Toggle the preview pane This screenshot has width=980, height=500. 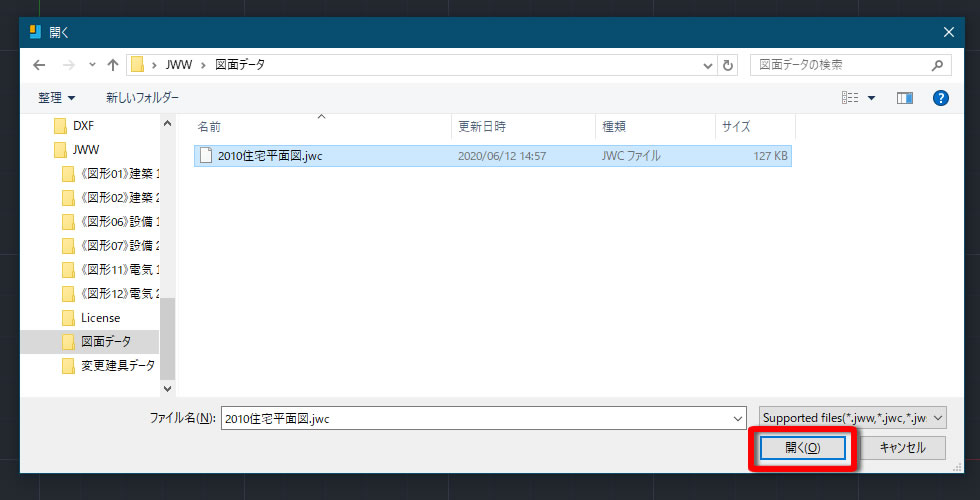pos(904,98)
